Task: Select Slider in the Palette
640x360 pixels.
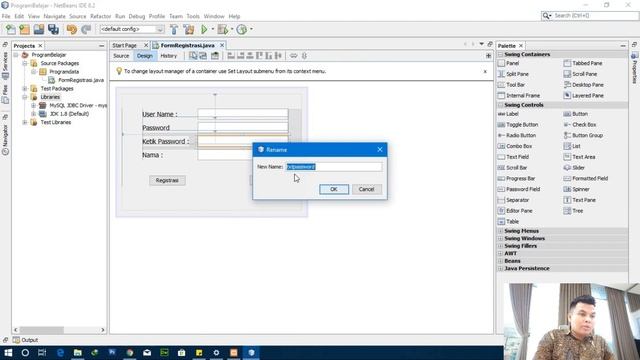Action: click(574, 168)
